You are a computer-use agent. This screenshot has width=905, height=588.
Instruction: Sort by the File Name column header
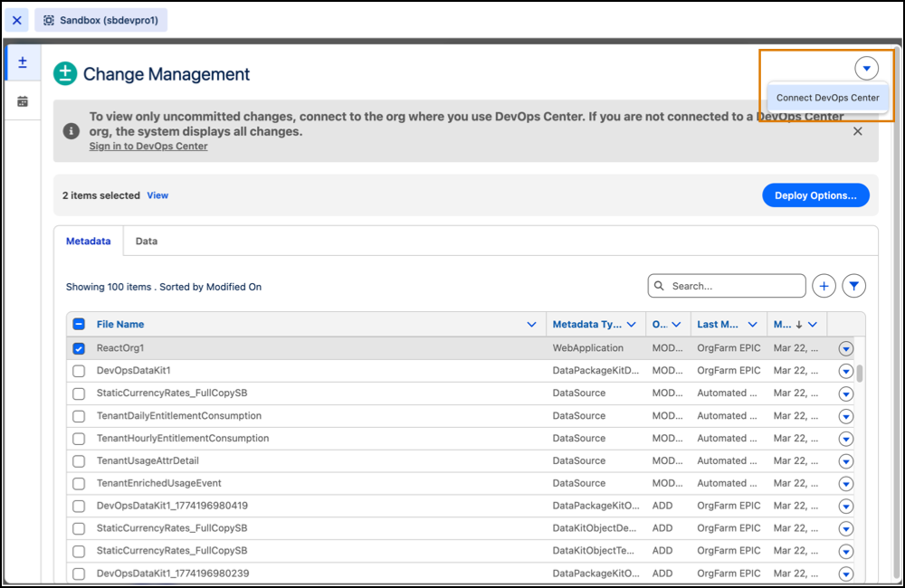(x=120, y=324)
